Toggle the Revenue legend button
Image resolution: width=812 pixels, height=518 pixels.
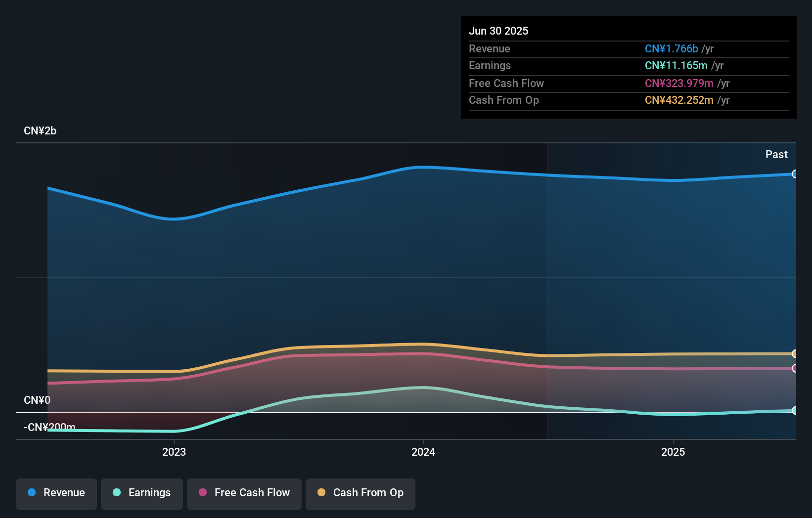[x=56, y=494]
